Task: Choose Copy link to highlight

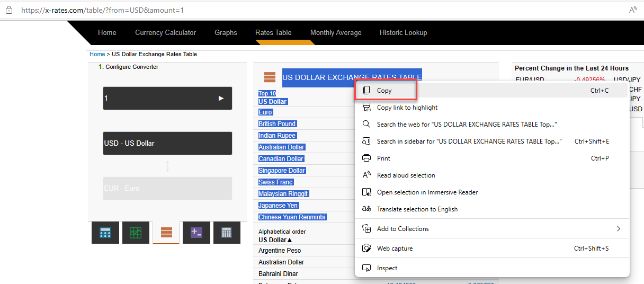Action: tap(492, 108)
